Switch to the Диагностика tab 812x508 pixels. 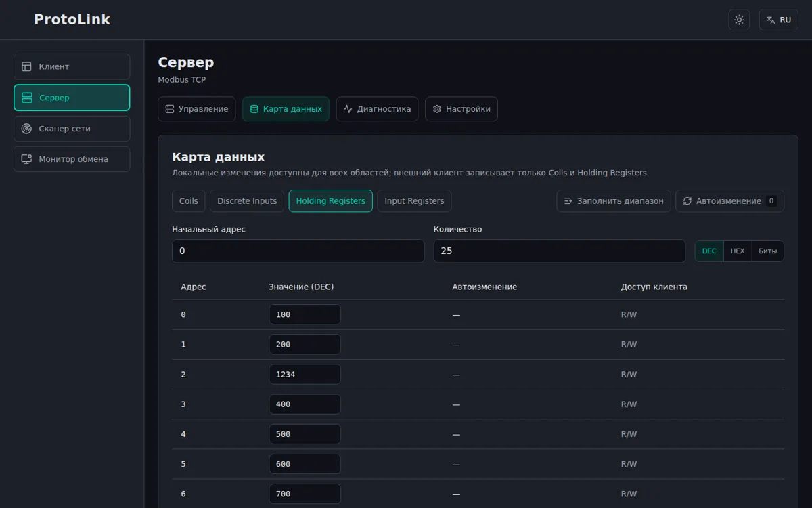pyautogui.click(x=377, y=109)
